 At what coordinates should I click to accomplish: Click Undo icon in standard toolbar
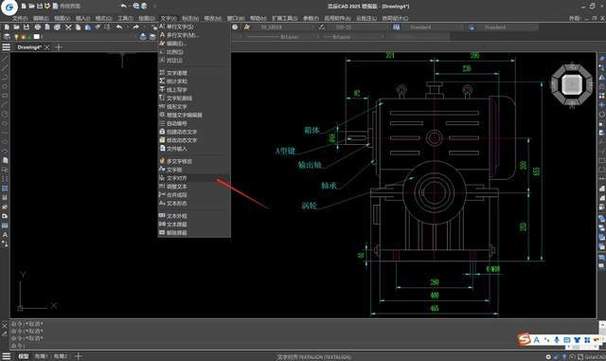pos(119,27)
